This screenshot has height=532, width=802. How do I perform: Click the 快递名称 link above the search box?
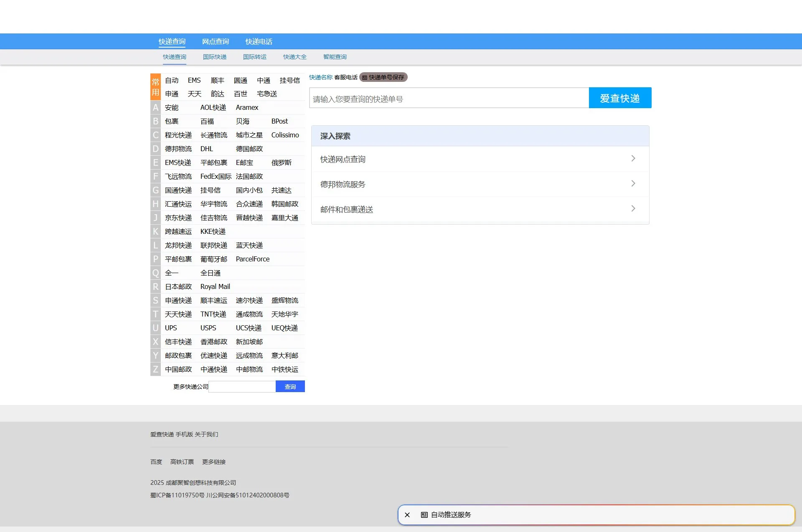click(x=321, y=77)
